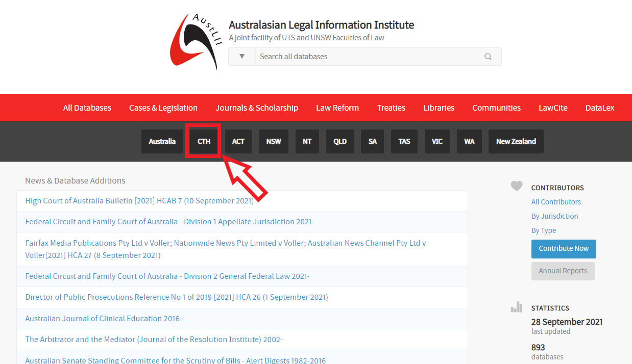Open the search options dropdown arrow

point(242,57)
